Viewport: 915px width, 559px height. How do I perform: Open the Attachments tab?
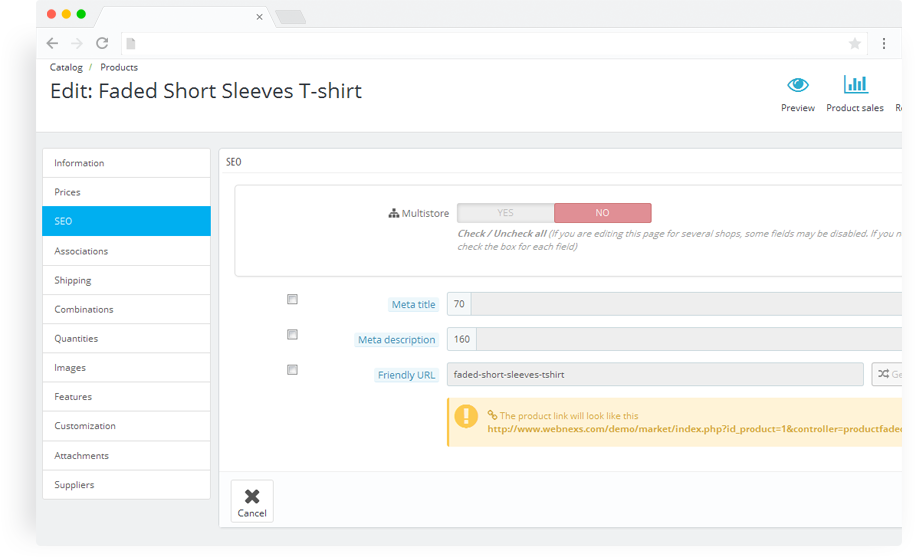point(126,456)
